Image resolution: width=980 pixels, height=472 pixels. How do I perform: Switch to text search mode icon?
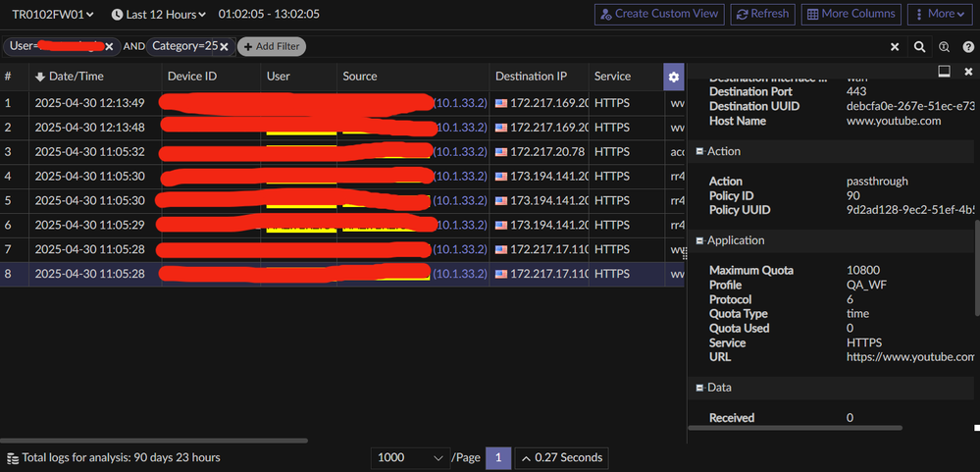click(944, 47)
